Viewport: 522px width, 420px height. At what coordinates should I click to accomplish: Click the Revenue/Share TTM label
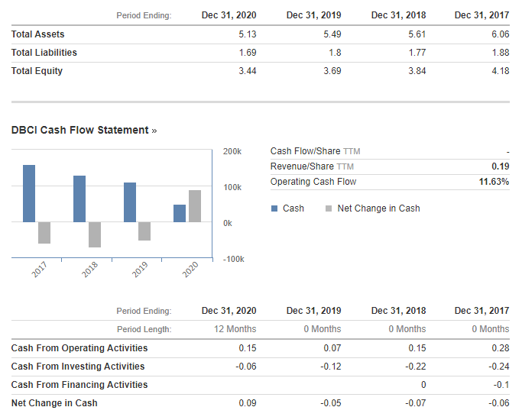pos(312,166)
